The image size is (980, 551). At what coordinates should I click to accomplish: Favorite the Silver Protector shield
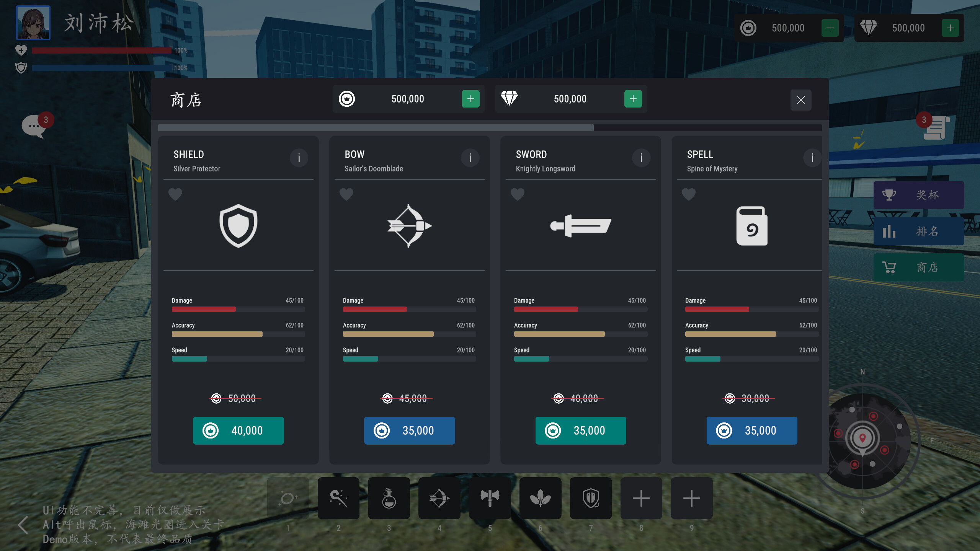[175, 194]
